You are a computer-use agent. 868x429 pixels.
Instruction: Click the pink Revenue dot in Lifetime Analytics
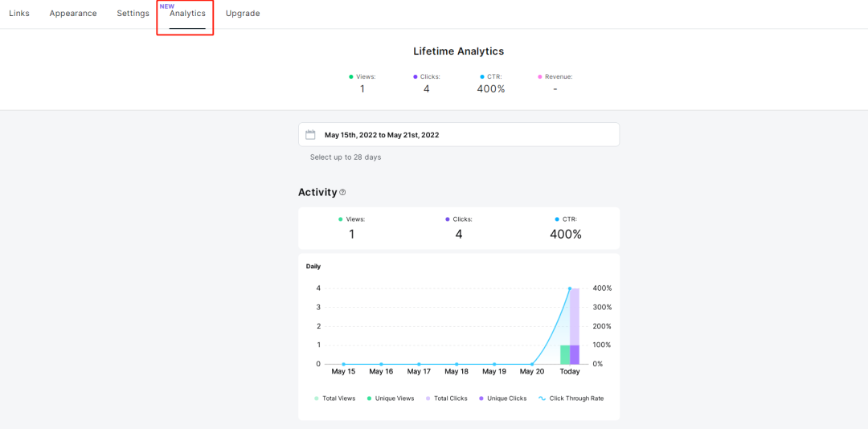[x=540, y=77]
